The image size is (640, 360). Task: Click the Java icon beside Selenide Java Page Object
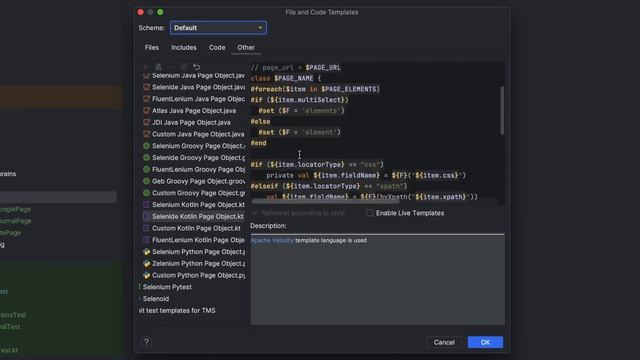[x=147, y=87]
